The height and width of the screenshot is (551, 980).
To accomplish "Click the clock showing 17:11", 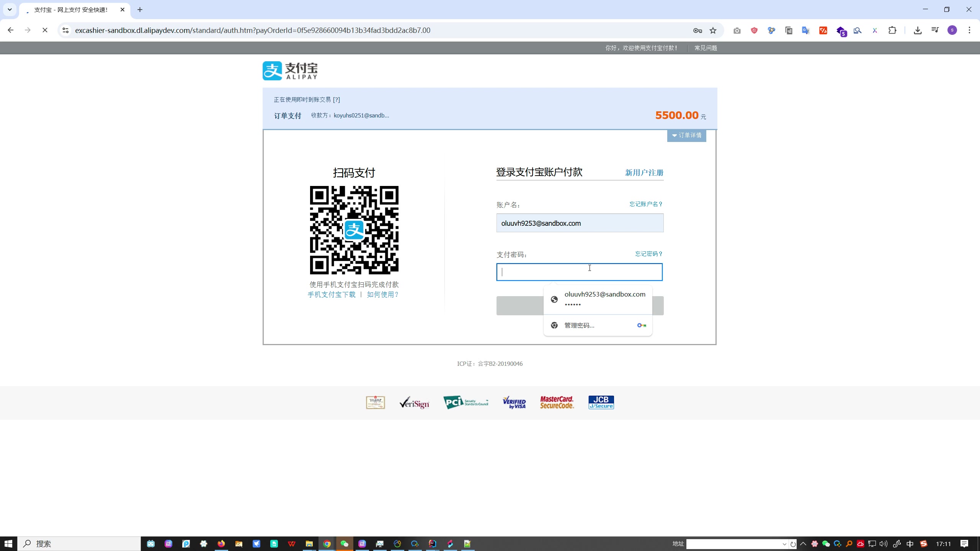I will tap(943, 544).
